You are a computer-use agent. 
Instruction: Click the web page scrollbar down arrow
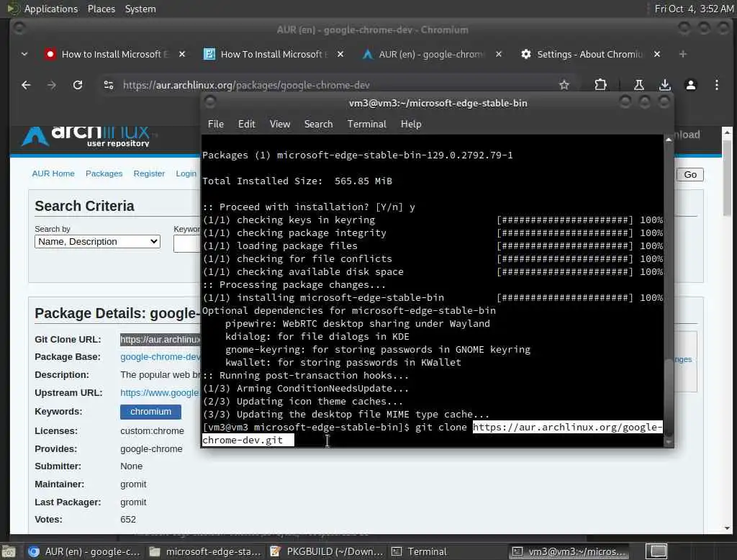click(x=727, y=528)
